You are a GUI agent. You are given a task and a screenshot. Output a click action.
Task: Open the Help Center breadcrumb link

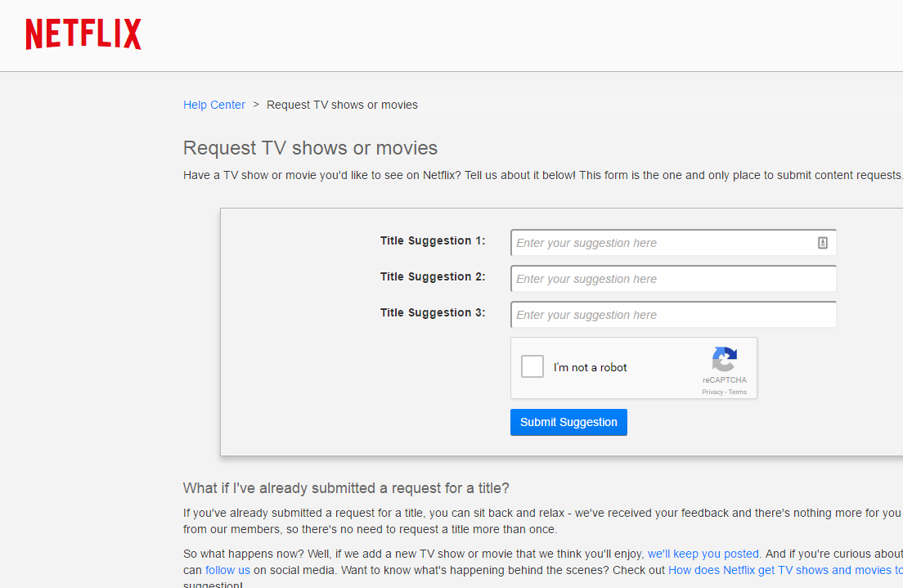214,105
